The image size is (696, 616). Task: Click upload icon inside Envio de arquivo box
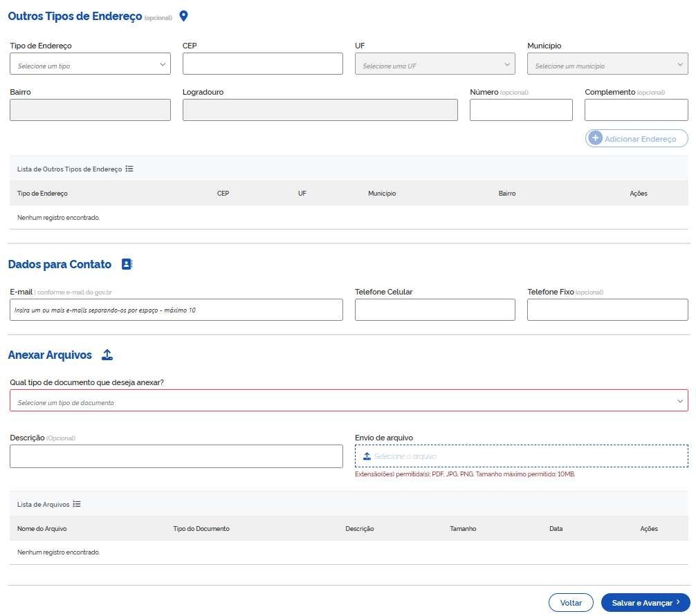(367, 456)
